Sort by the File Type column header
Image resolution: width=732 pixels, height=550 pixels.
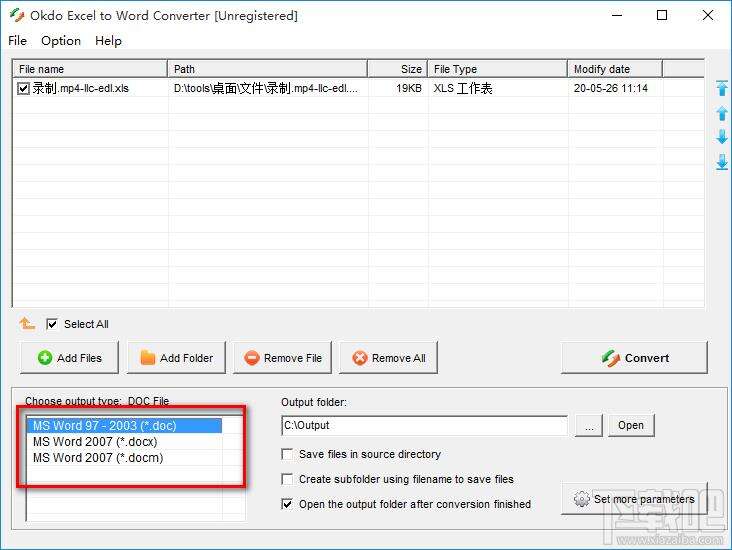point(498,69)
